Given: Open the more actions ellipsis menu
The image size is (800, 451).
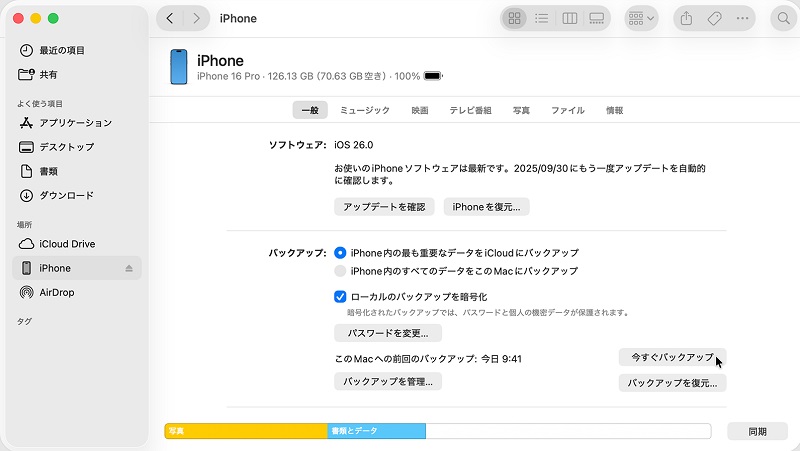Looking at the screenshot, I should [x=742, y=19].
